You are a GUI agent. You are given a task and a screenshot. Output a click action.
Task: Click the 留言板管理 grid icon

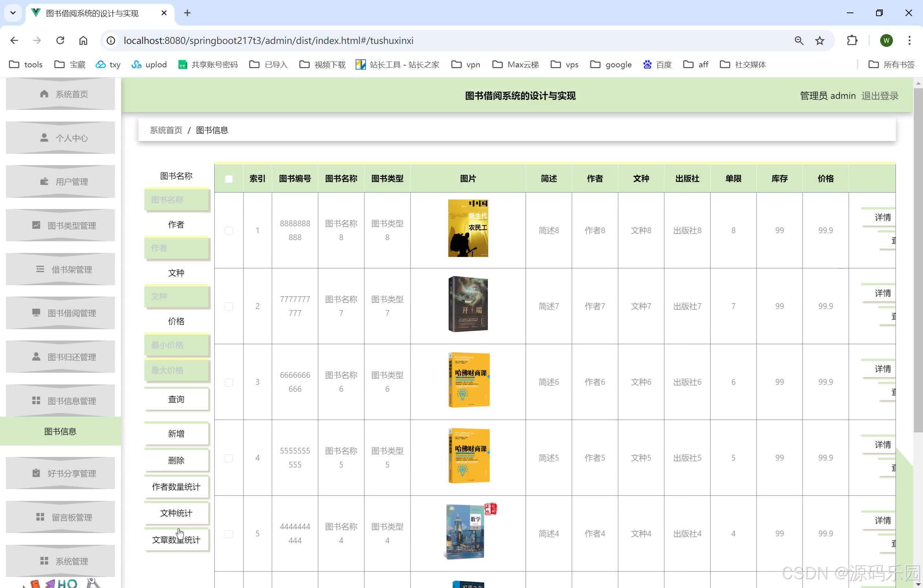(x=41, y=517)
